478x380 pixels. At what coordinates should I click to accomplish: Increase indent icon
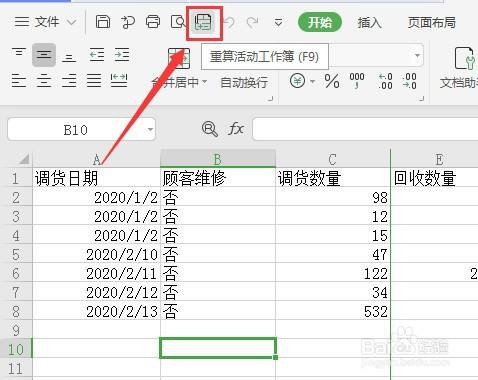click(122, 55)
